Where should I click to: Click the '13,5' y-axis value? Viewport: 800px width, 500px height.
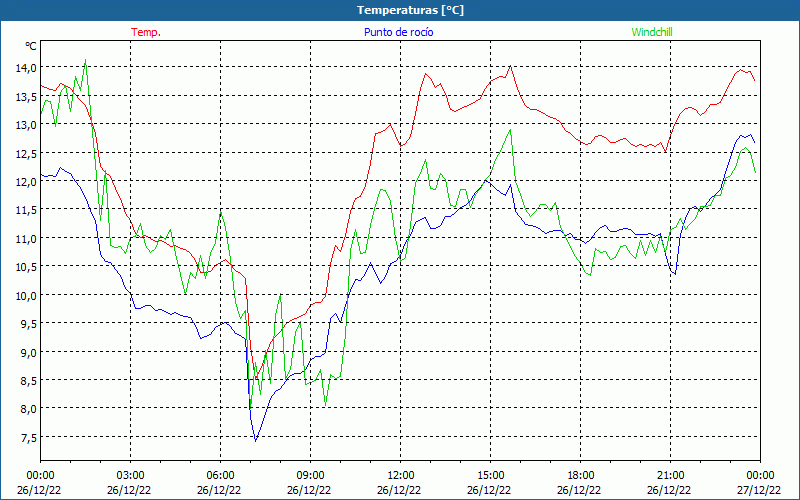pyautogui.click(x=26, y=96)
